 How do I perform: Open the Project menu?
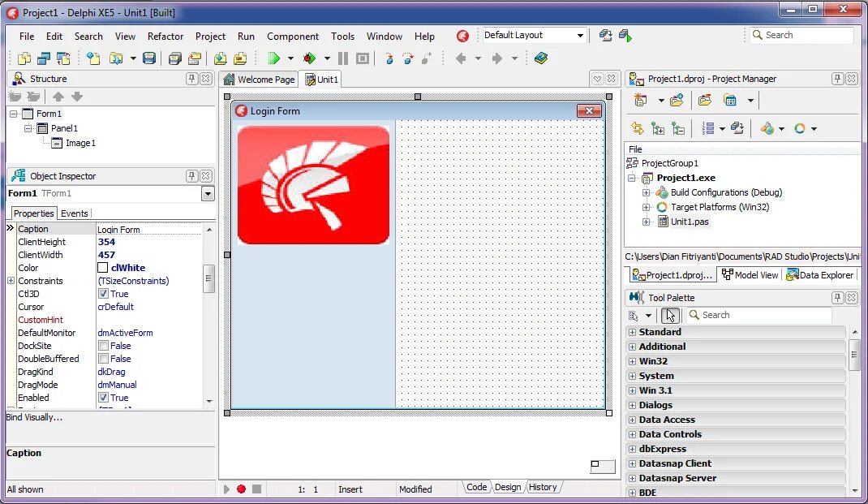pyautogui.click(x=210, y=37)
